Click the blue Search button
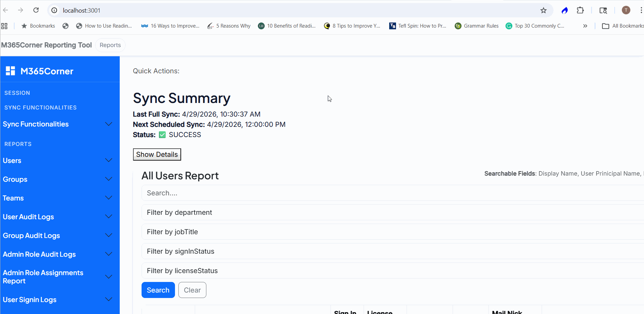 [x=158, y=290]
